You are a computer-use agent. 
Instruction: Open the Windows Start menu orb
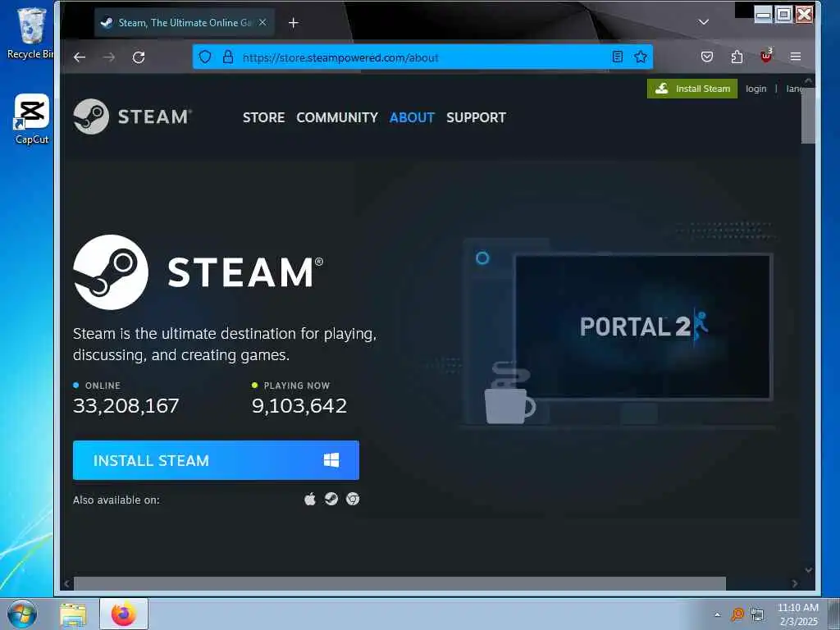(x=22, y=614)
